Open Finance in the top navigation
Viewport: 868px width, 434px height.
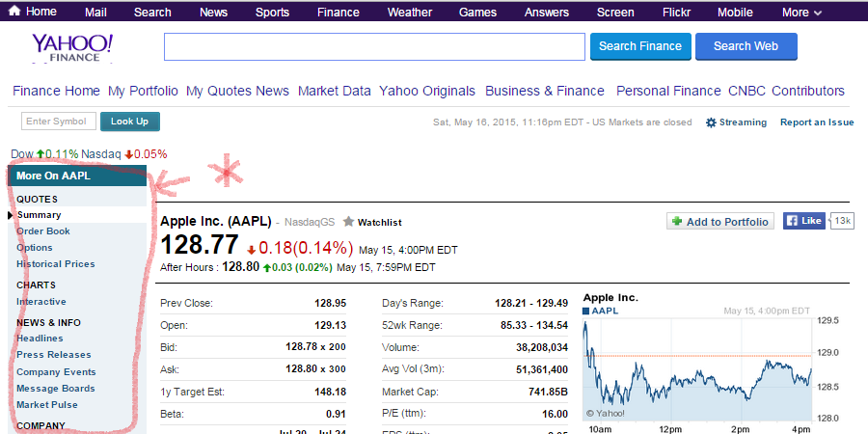click(339, 13)
